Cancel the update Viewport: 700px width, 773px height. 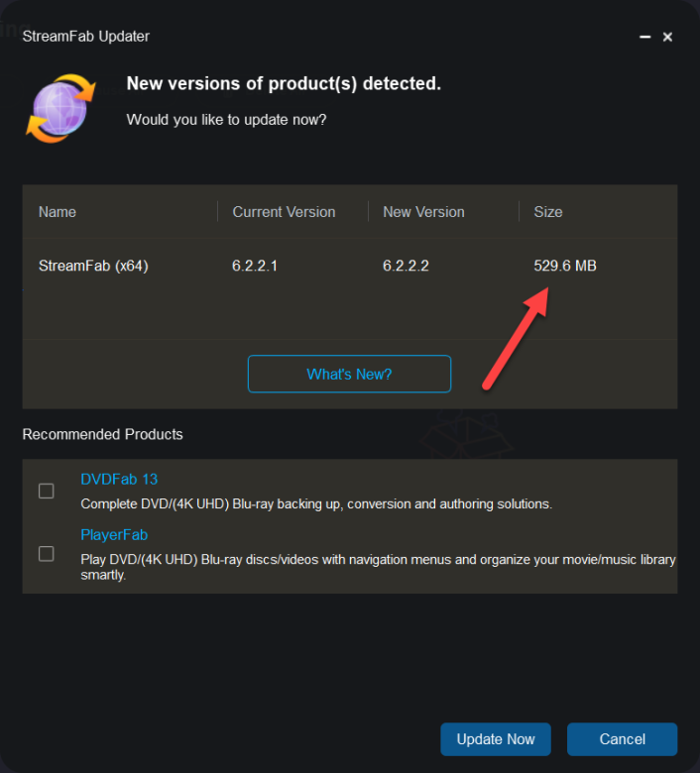point(622,739)
